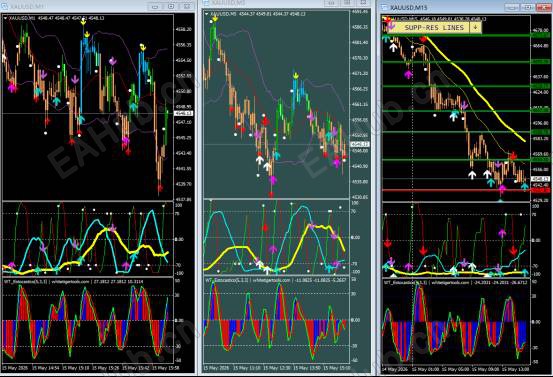Click the XAUUSD.M15 window chart icon
The height and width of the screenshot is (377, 553).
point(385,7)
